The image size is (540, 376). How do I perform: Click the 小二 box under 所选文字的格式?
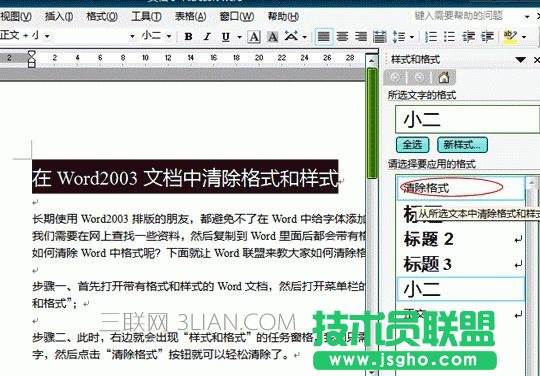click(468, 119)
